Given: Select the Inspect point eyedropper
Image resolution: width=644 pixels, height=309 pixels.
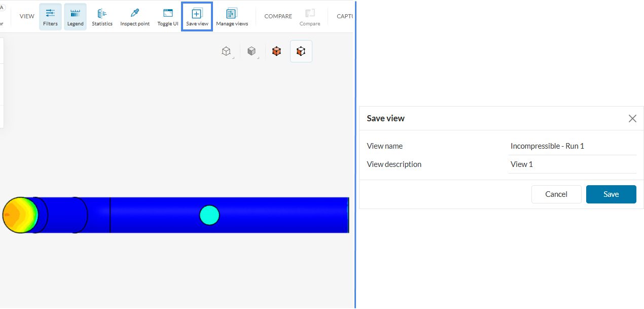Looking at the screenshot, I should pyautogui.click(x=135, y=16).
